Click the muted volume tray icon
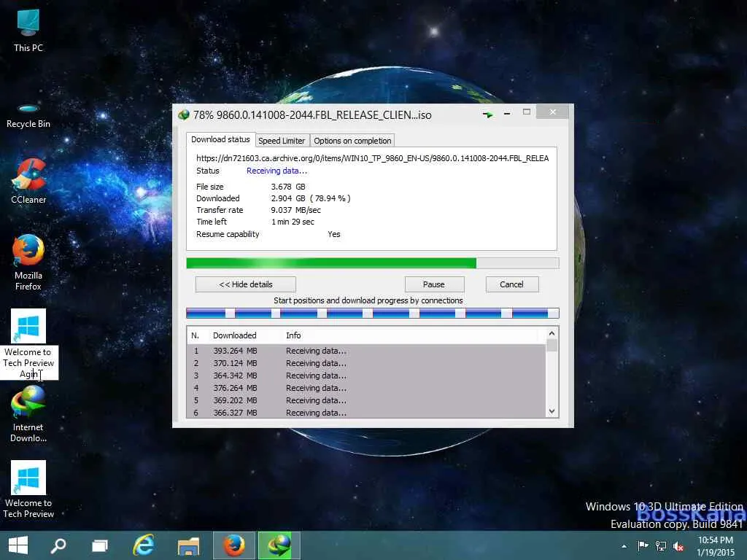This screenshot has height=560, width=747. (678, 546)
